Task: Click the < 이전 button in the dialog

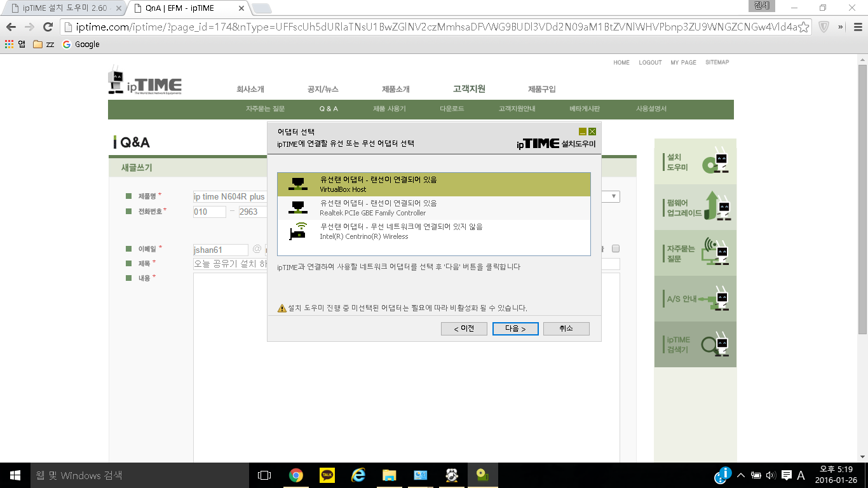Action: (x=464, y=329)
